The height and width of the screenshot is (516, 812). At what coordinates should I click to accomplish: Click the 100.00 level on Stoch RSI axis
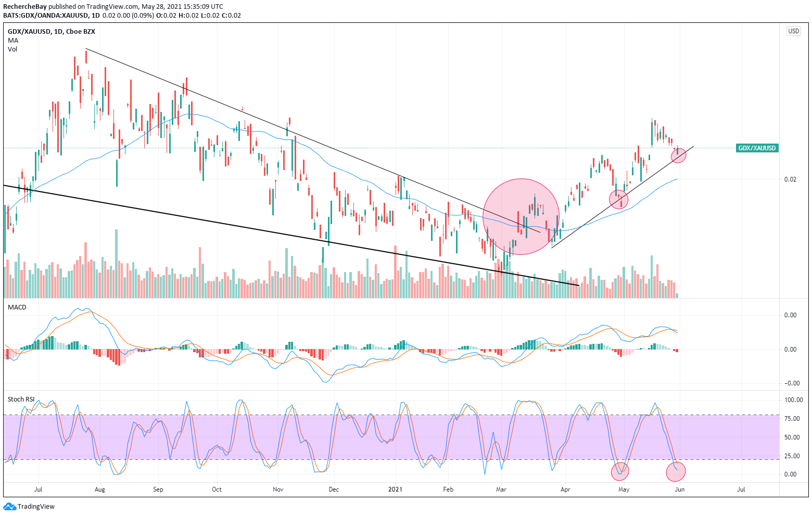tap(793, 400)
